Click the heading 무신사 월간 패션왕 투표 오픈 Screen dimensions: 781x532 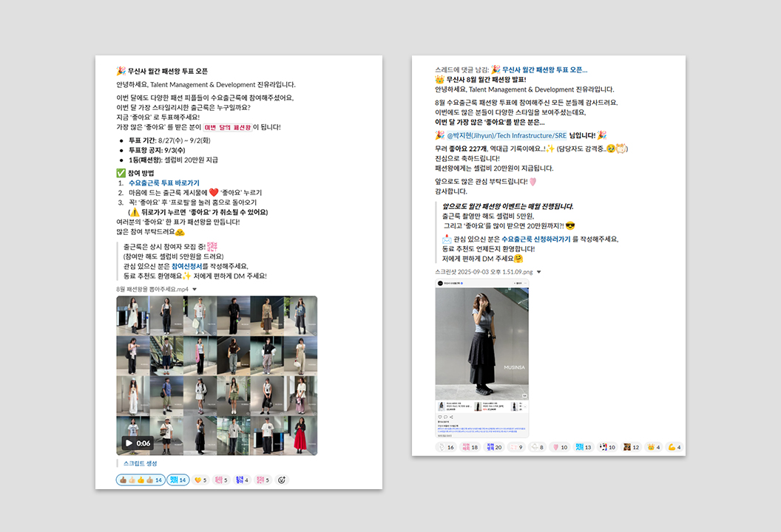click(167, 71)
